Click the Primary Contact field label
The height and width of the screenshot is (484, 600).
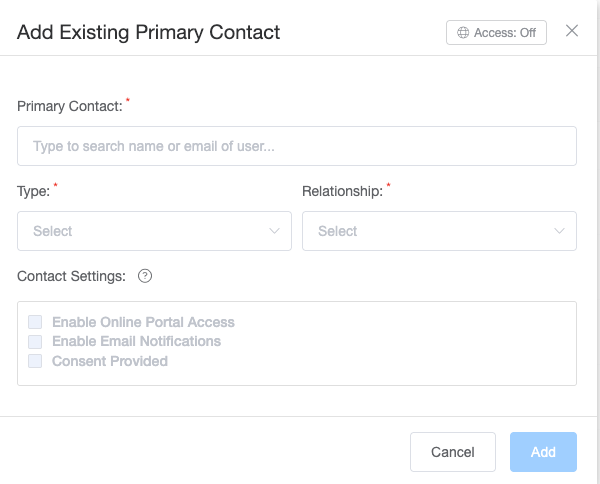tap(70, 106)
